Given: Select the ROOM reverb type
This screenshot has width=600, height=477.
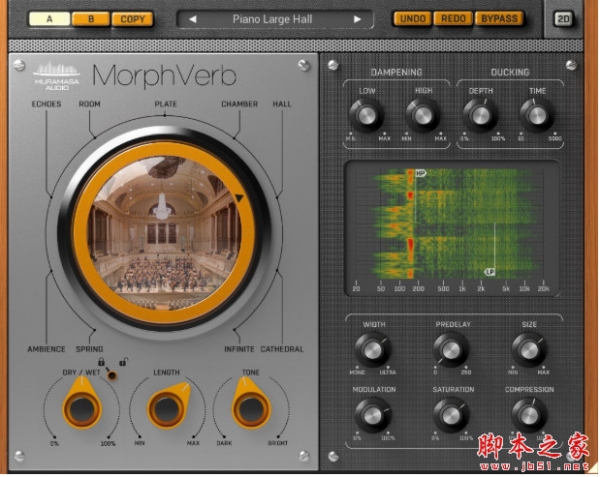Looking at the screenshot, I should pos(90,104).
